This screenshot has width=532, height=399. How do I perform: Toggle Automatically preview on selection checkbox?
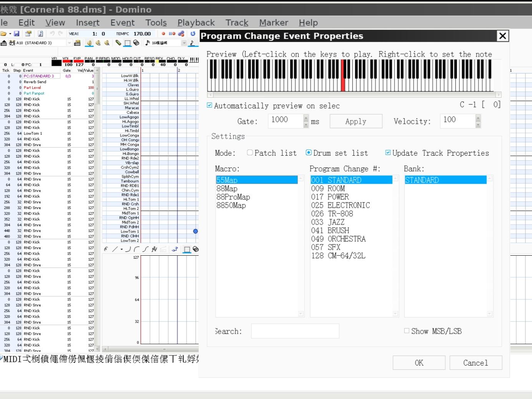click(x=209, y=105)
